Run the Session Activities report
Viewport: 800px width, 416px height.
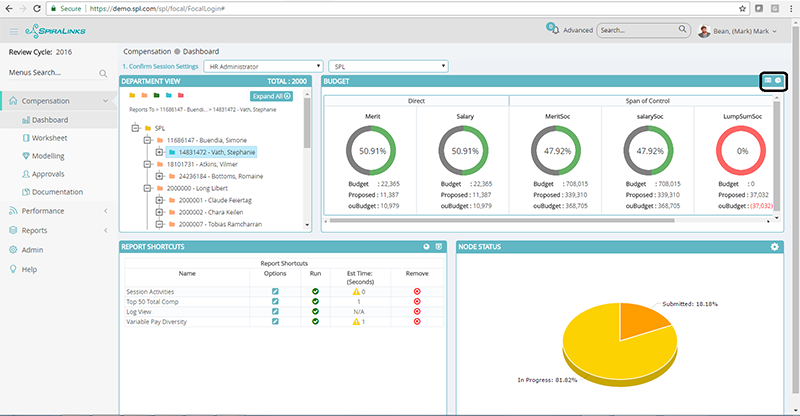point(315,291)
